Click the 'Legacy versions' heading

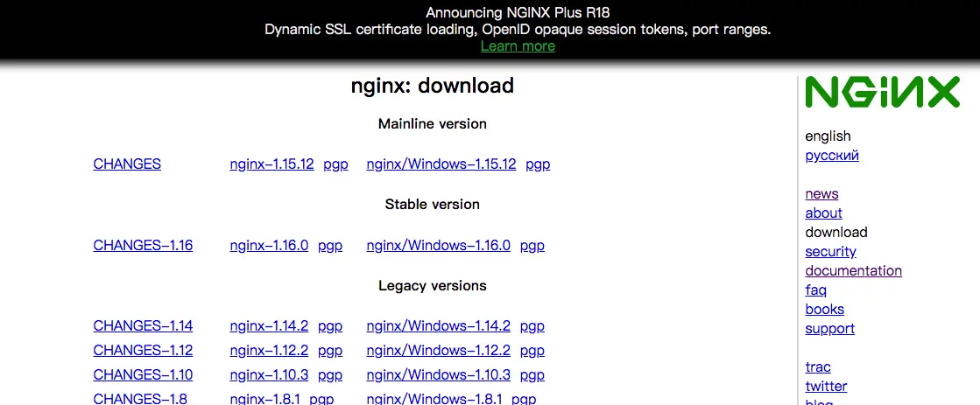tap(433, 285)
